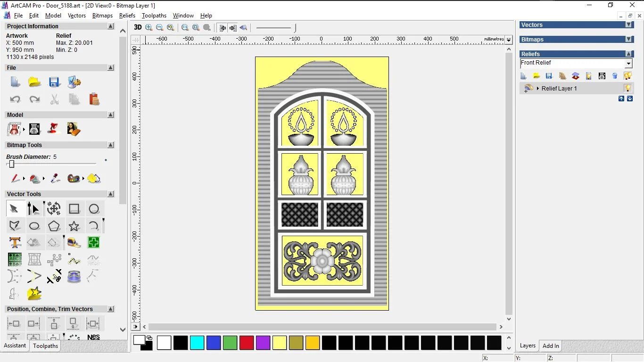Screen dimensions: 644x362
Task: Click the horizontal scrollbar arrow below the canvas
Action: pyautogui.click(x=501, y=327)
